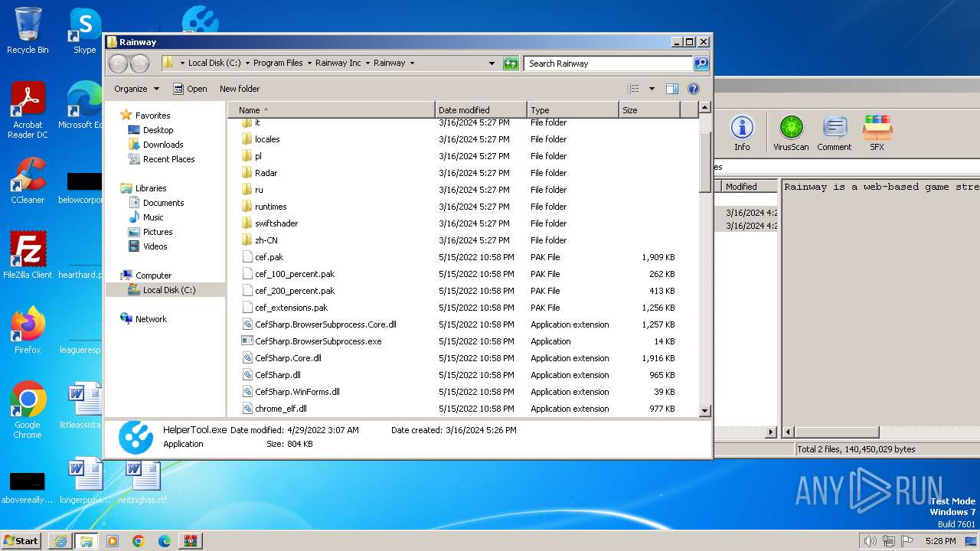The height and width of the screenshot is (551, 980).
Task: Click the Start button
Action: [21, 541]
